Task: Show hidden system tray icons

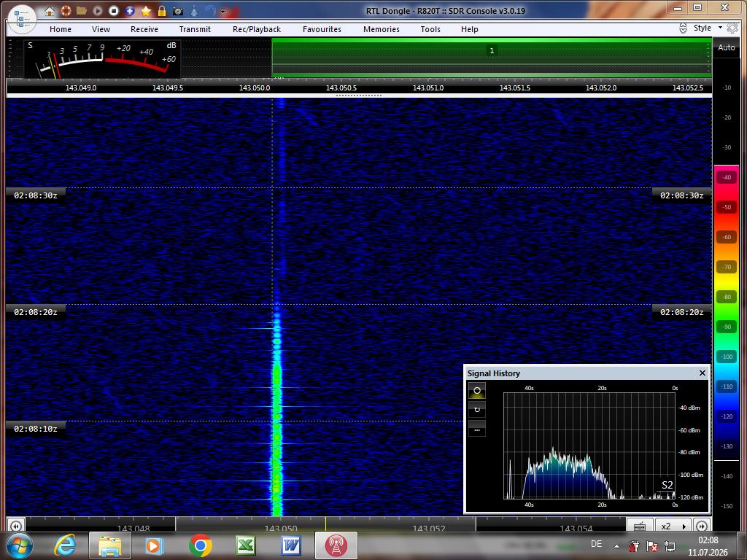Action: [616, 546]
